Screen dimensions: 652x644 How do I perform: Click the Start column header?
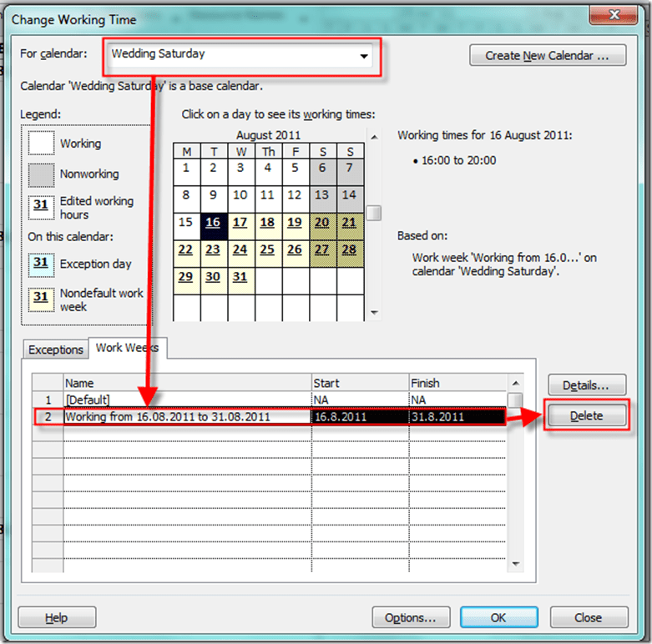click(359, 383)
